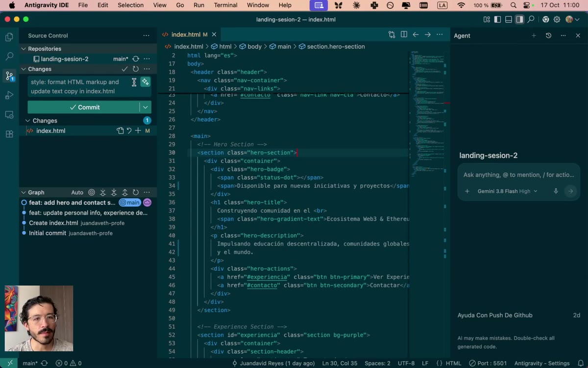Close the Agent panel

tap(578, 36)
